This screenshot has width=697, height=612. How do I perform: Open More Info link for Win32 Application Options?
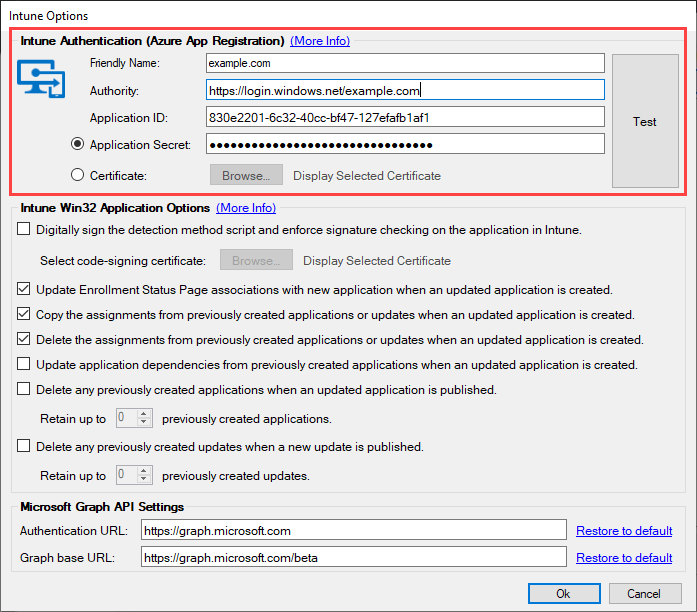click(246, 208)
